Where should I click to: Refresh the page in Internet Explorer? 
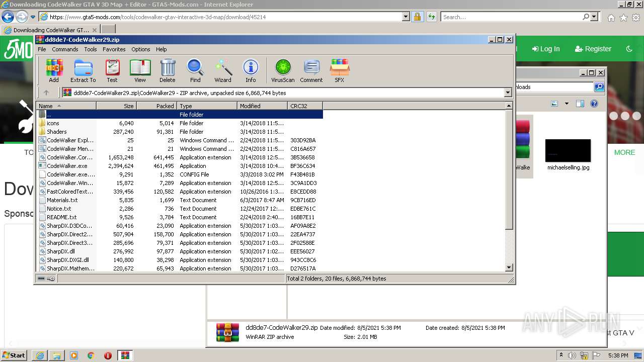tap(431, 17)
